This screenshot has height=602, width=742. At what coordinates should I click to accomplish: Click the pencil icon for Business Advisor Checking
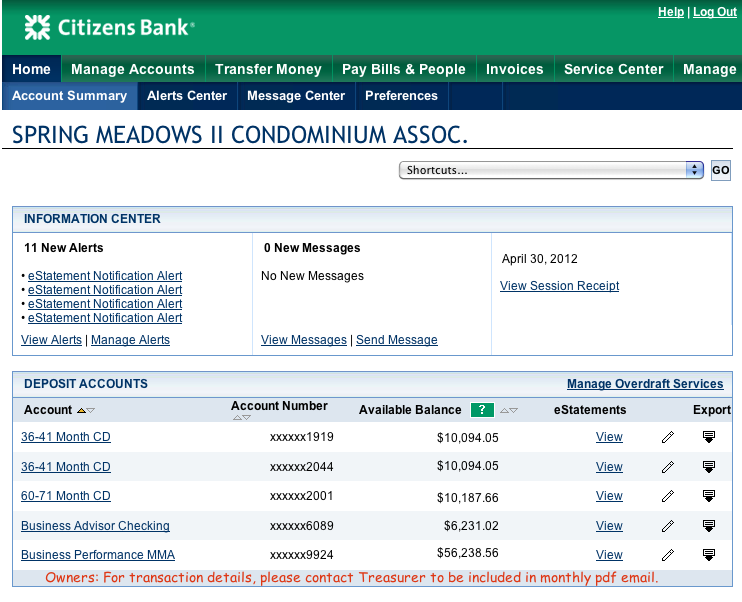tap(668, 526)
